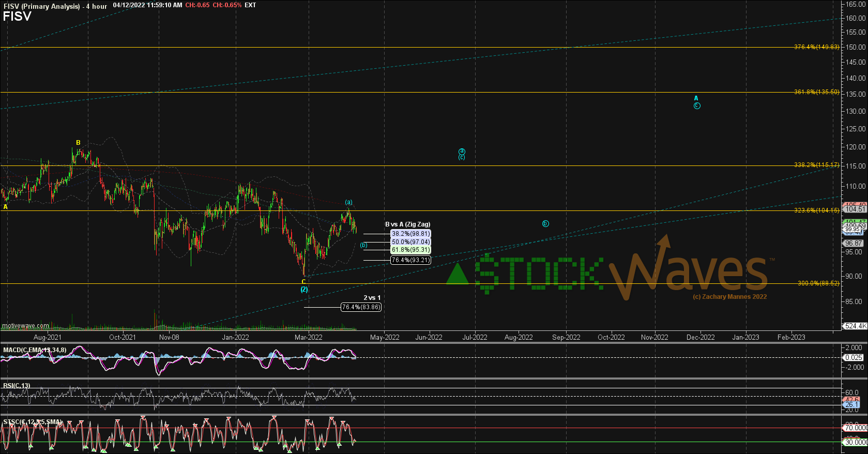Screen dimensions: 868x454
Task: Click the Mar-2022 date on time axis
Action: (x=308, y=337)
